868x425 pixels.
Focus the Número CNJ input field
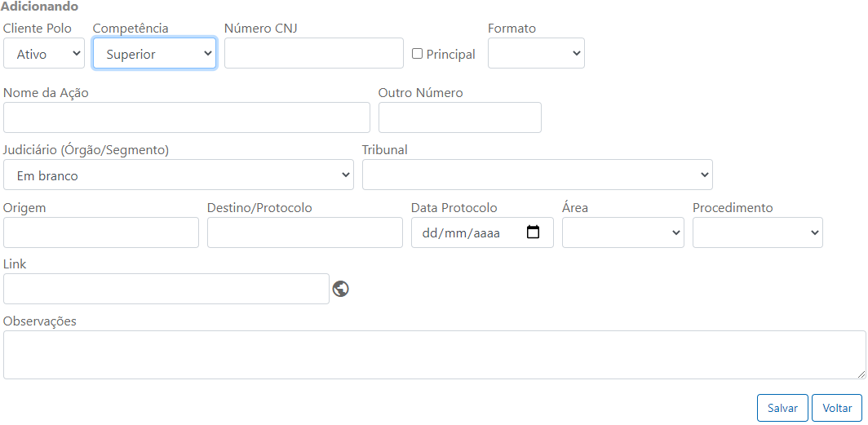click(314, 53)
